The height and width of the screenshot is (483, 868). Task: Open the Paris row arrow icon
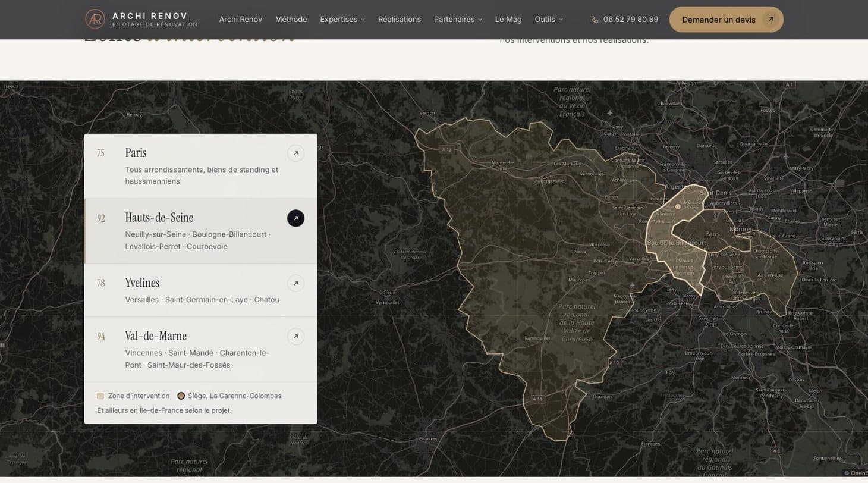(x=296, y=153)
